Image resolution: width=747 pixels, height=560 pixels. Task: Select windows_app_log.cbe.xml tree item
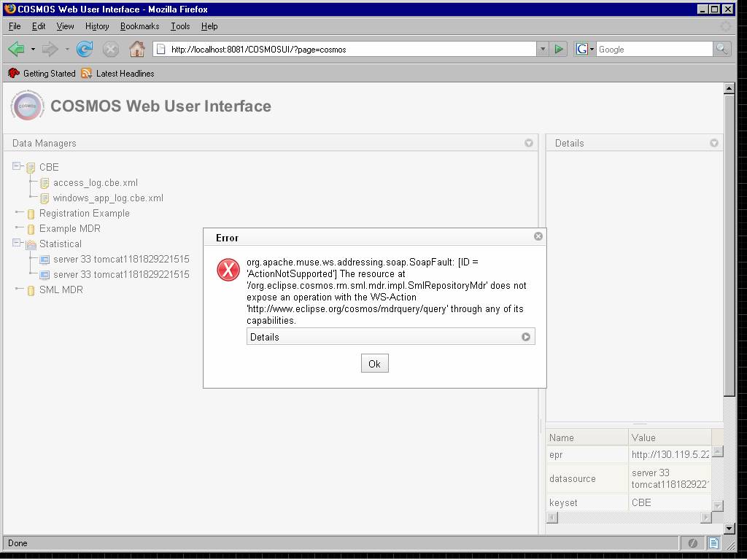pyautogui.click(x=108, y=198)
